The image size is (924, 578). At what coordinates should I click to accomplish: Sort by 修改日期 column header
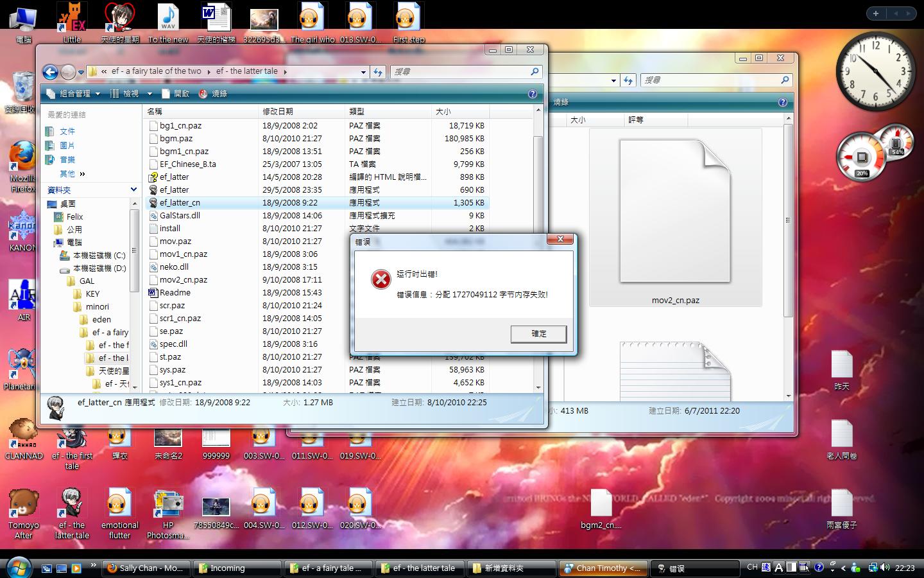pos(301,112)
